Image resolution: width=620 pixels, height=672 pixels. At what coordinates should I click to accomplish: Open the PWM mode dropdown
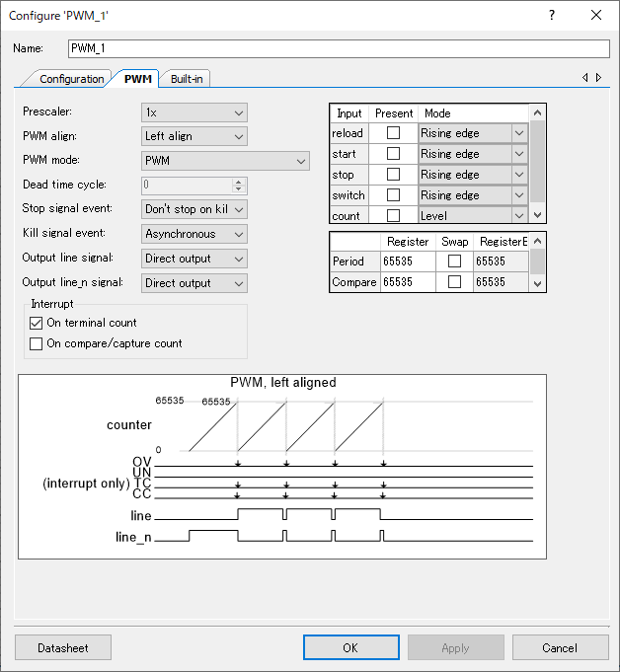tap(225, 161)
